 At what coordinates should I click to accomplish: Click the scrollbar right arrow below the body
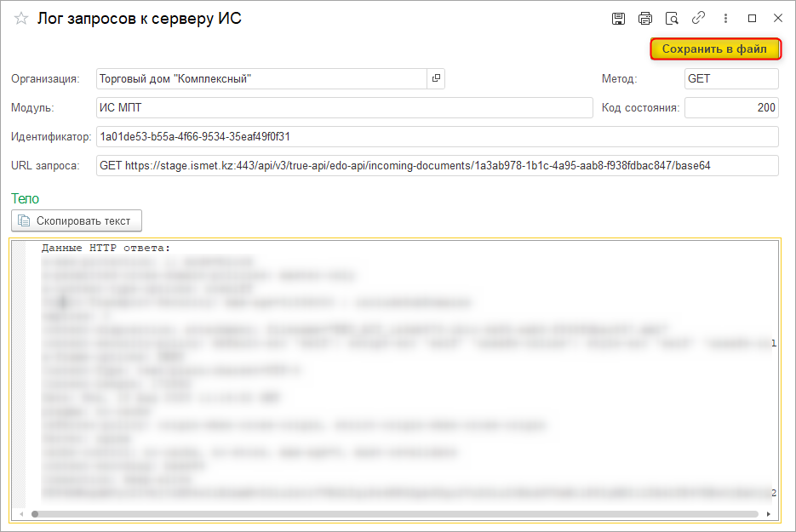click(x=770, y=514)
